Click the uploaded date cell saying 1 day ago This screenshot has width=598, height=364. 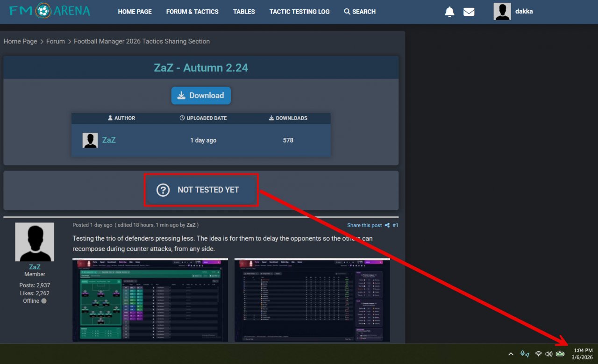point(203,140)
